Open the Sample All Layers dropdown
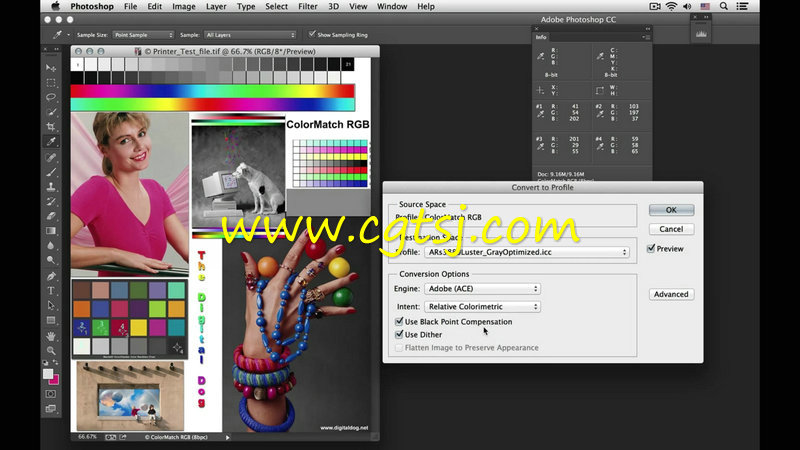Viewport: 800px width, 450px height. click(x=250, y=35)
